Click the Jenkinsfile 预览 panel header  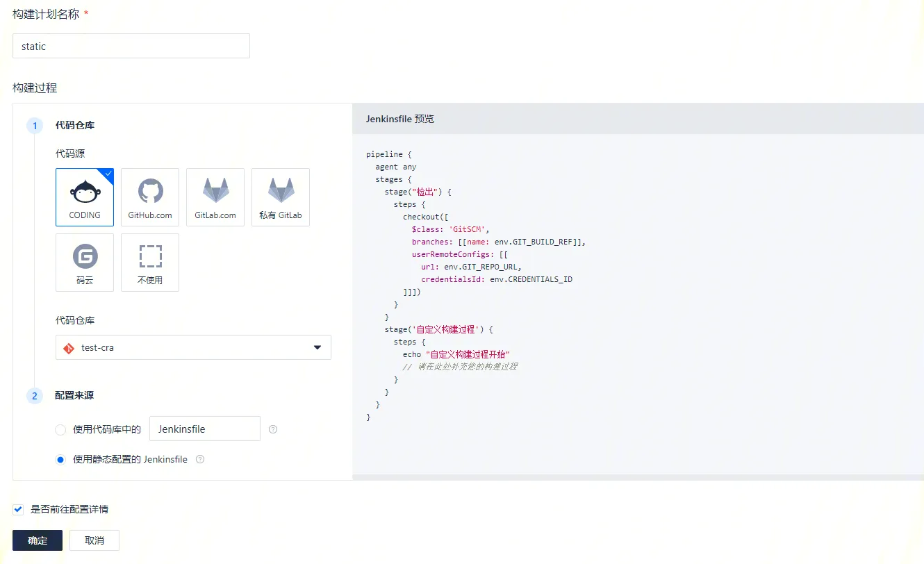pyautogui.click(x=400, y=119)
